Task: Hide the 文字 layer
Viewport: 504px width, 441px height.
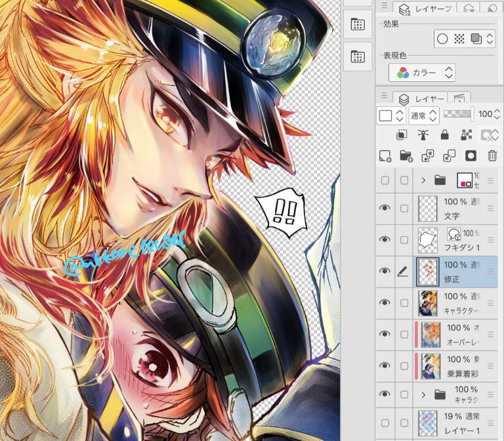Action: [385, 208]
